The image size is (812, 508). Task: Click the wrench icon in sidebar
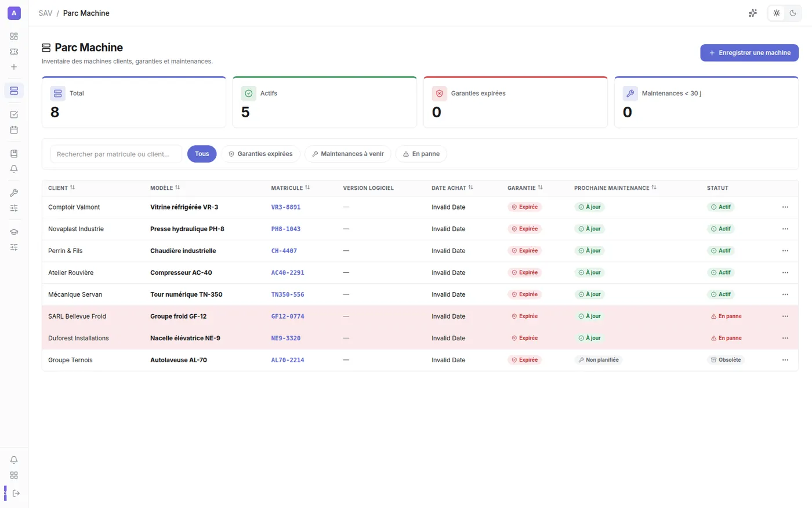point(14,193)
